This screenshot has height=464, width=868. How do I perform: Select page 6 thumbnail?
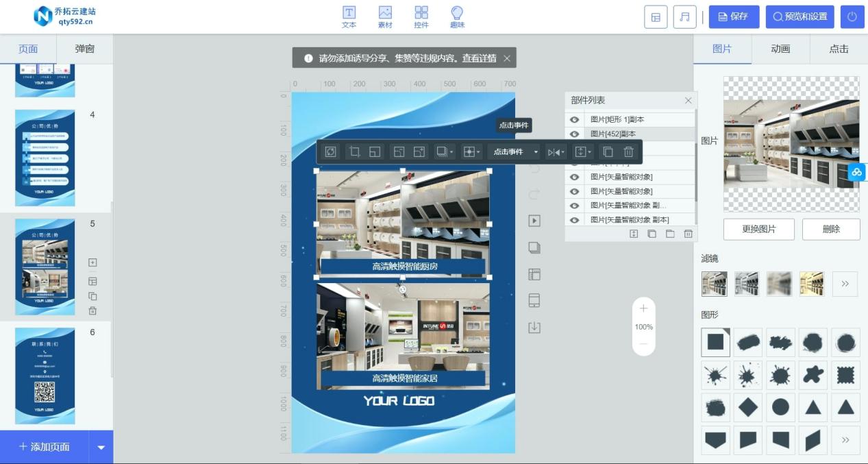45,376
